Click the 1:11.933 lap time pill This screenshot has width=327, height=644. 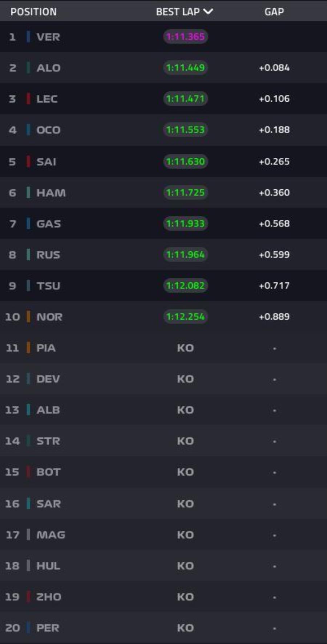tap(185, 223)
